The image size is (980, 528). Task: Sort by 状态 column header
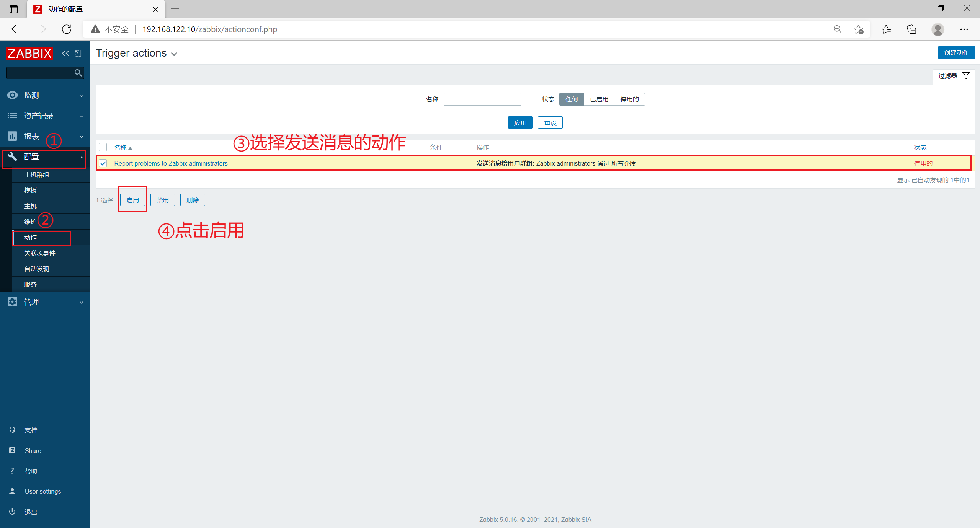pos(920,147)
